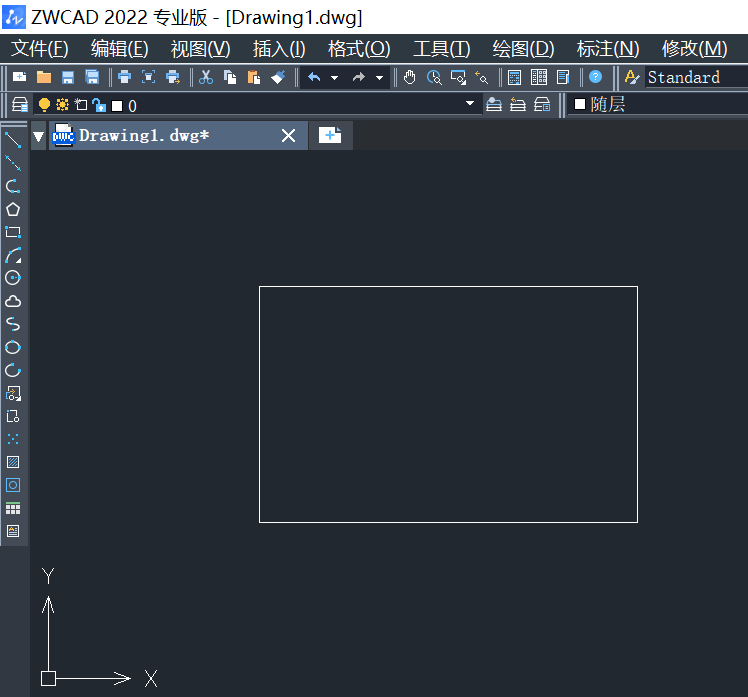
Task: Click layer 0 white color swatch
Action: click(117, 105)
